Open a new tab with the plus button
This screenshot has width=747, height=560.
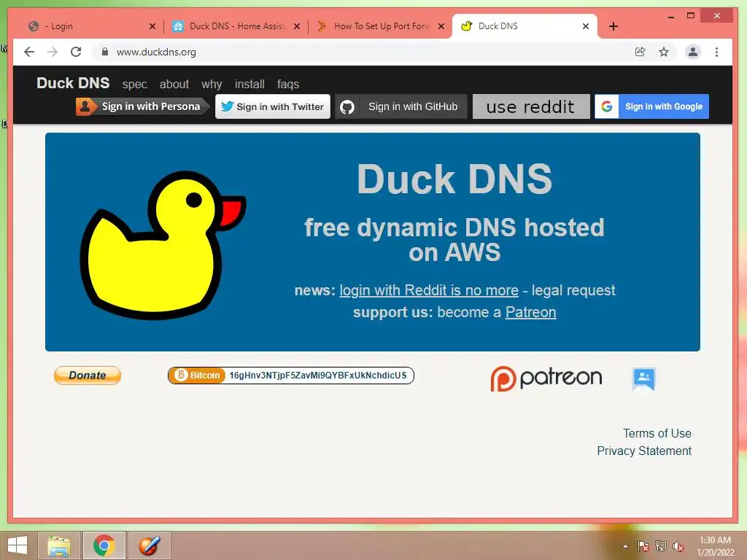click(x=614, y=26)
